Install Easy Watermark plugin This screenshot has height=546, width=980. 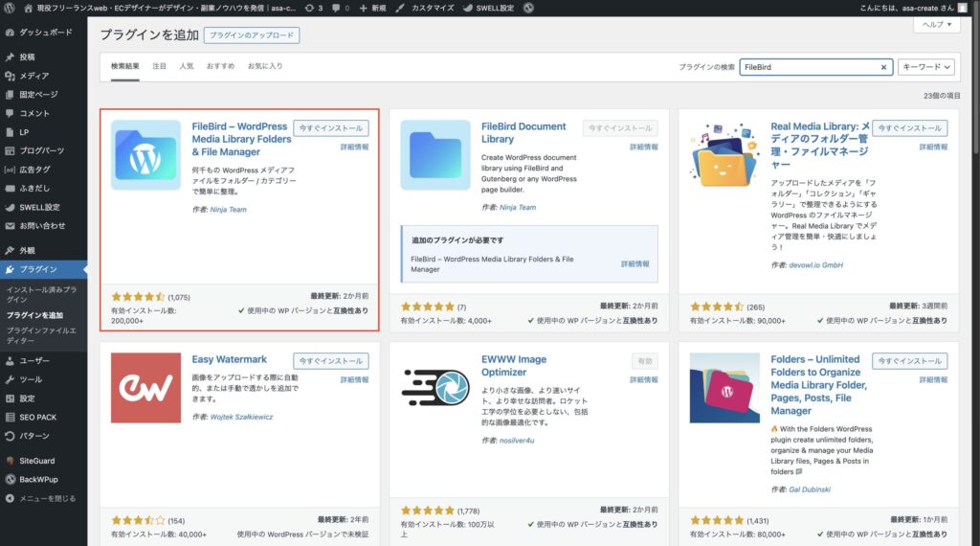tap(330, 361)
